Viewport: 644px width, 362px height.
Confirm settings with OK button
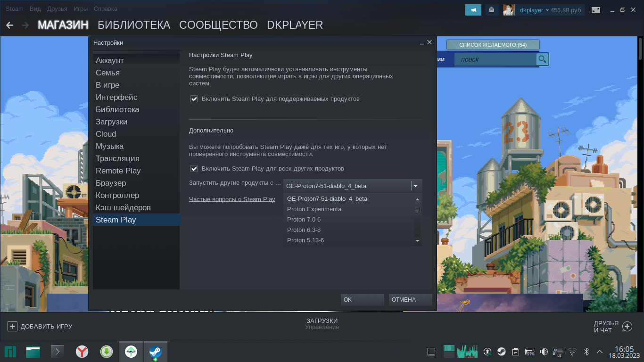pos(363,300)
